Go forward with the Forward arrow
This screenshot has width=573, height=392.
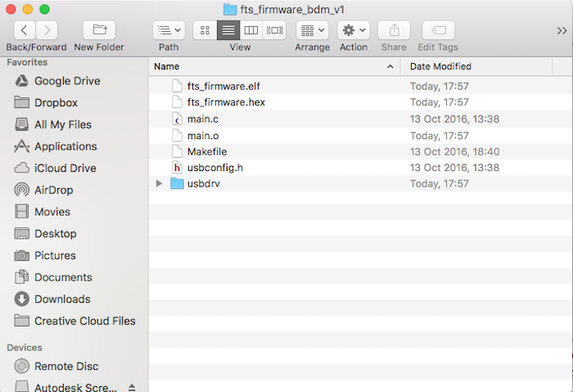pyautogui.click(x=47, y=30)
